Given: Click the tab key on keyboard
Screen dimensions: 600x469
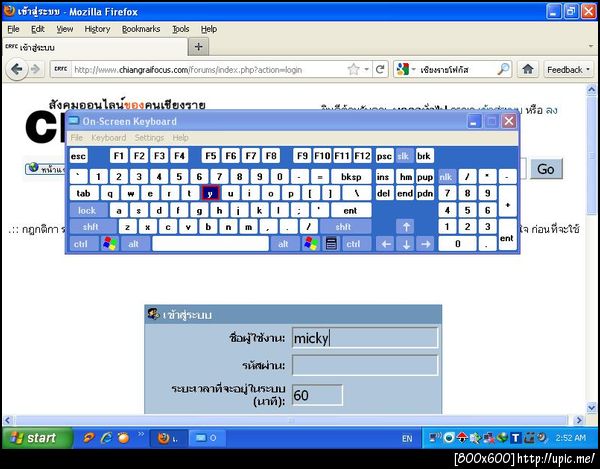Looking at the screenshot, I should point(84,193).
